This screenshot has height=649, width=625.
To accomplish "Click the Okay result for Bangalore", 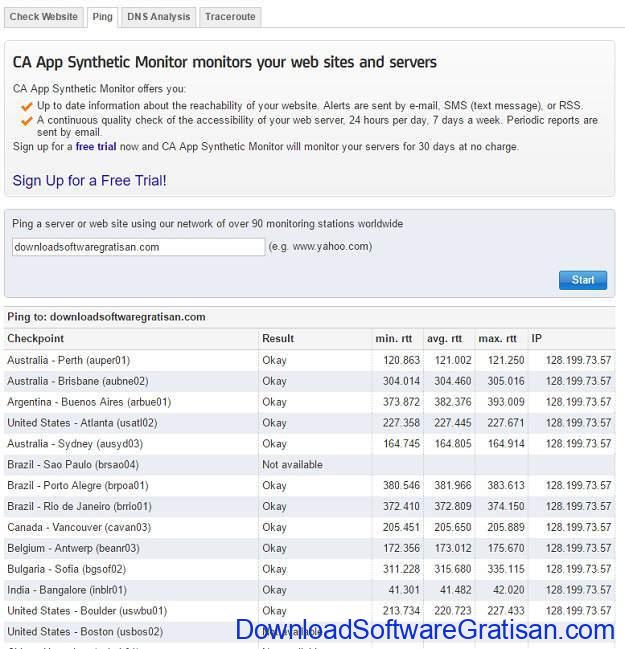I will [274, 590].
